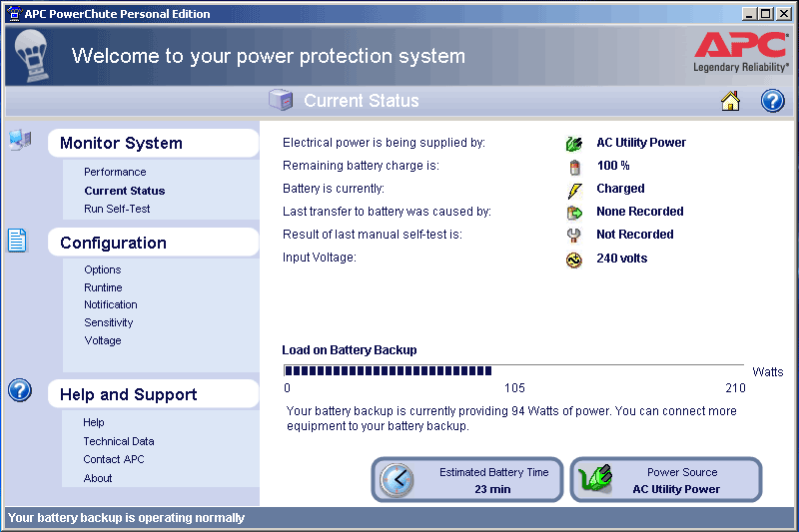Open Notification settings
This screenshot has width=799, height=532.
pyautogui.click(x=111, y=304)
